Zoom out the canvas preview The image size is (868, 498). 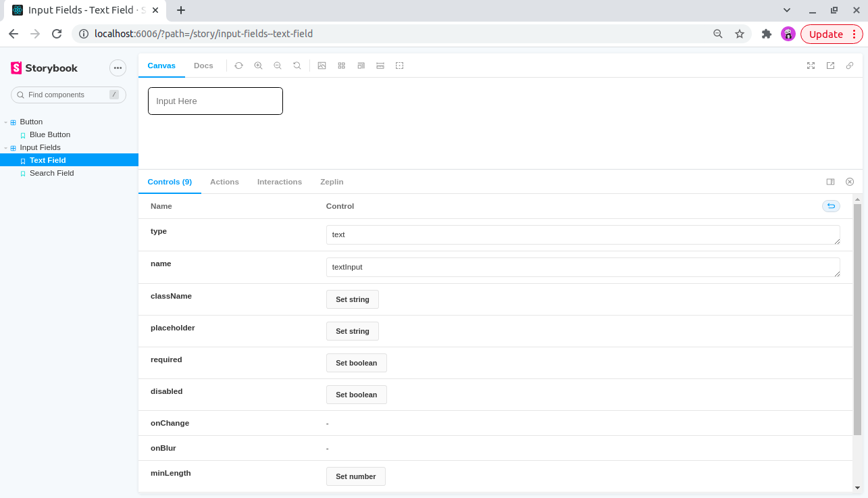(x=278, y=66)
